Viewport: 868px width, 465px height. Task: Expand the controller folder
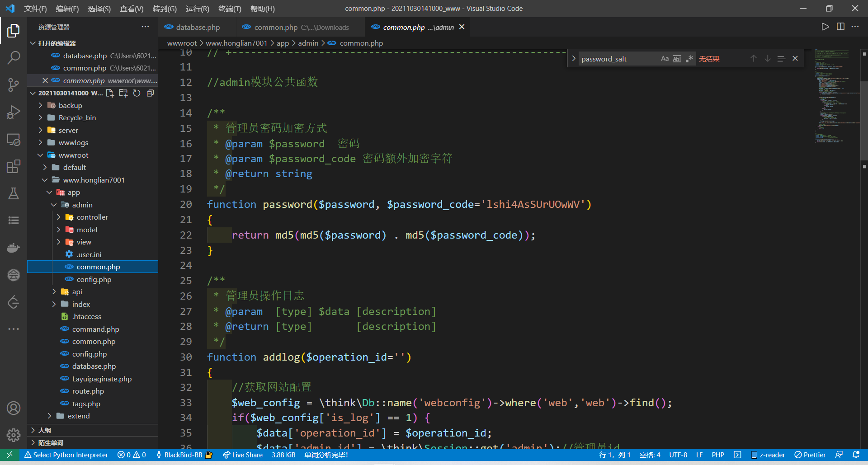58,217
